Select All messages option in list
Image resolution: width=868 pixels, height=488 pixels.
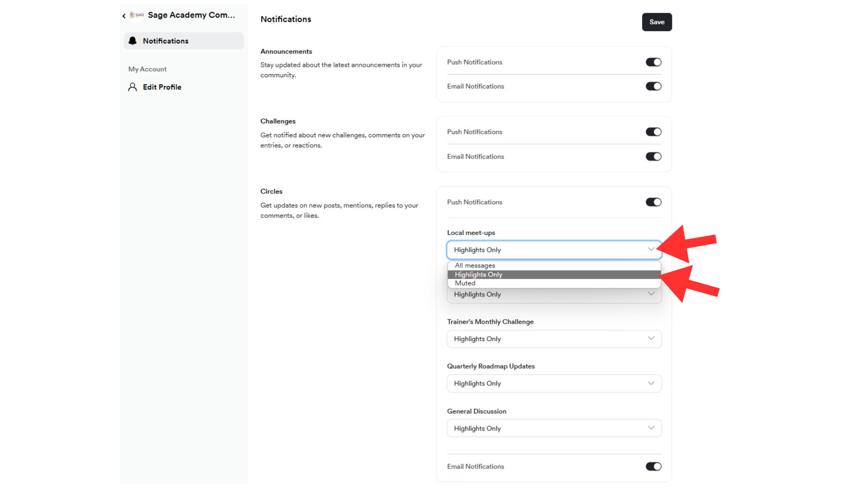[x=475, y=266]
